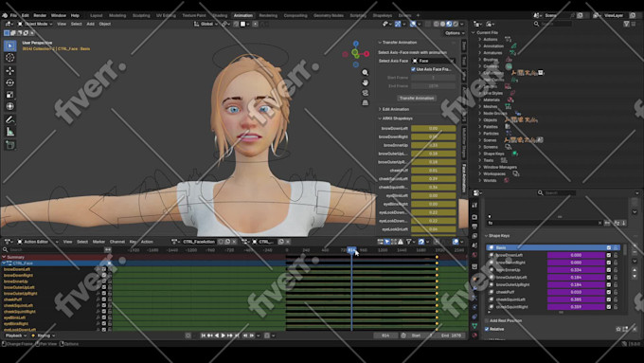
Task: Switch to the Rendering workspace tab
Action: click(268, 15)
